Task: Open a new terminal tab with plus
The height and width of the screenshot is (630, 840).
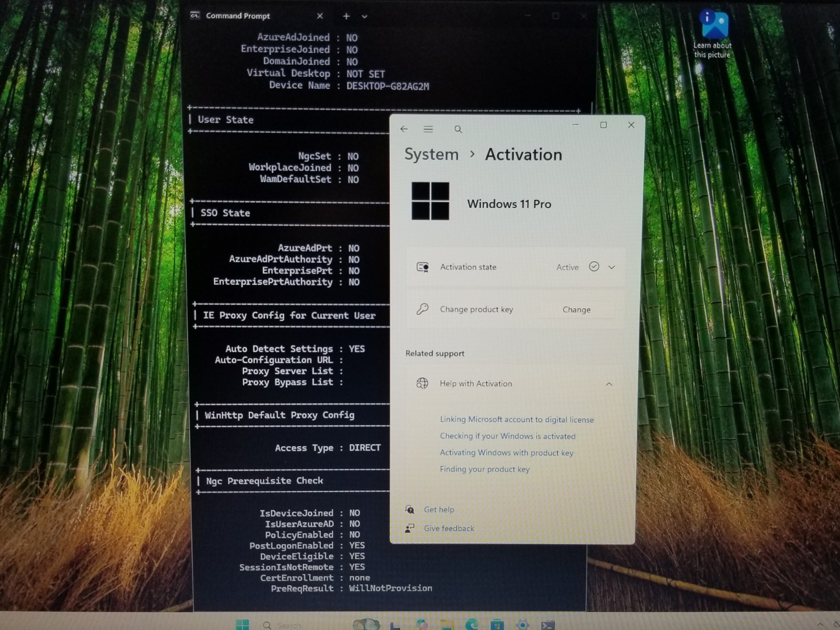Action: point(346,16)
